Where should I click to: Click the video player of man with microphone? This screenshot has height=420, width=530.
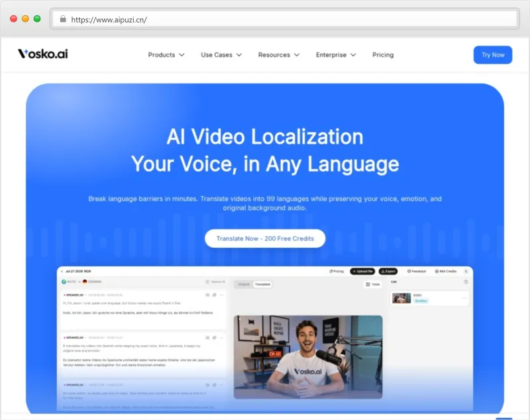[308, 357]
